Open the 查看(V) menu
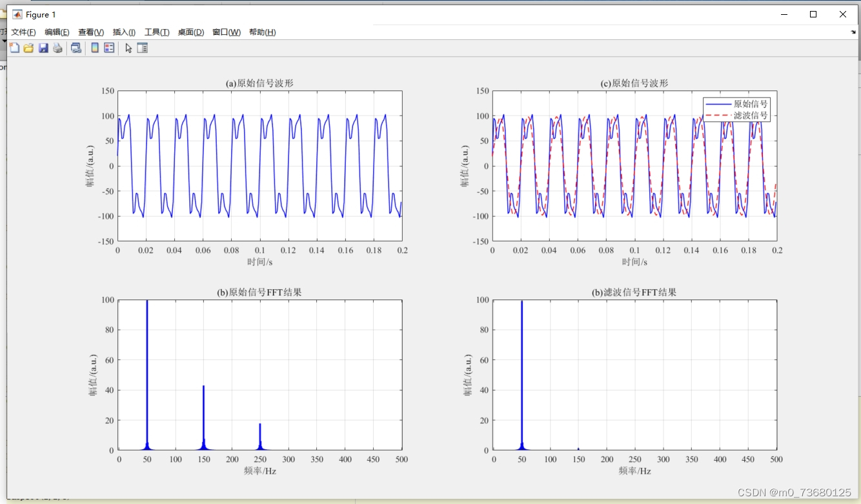The width and height of the screenshot is (861, 504). (x=91, y=32)
